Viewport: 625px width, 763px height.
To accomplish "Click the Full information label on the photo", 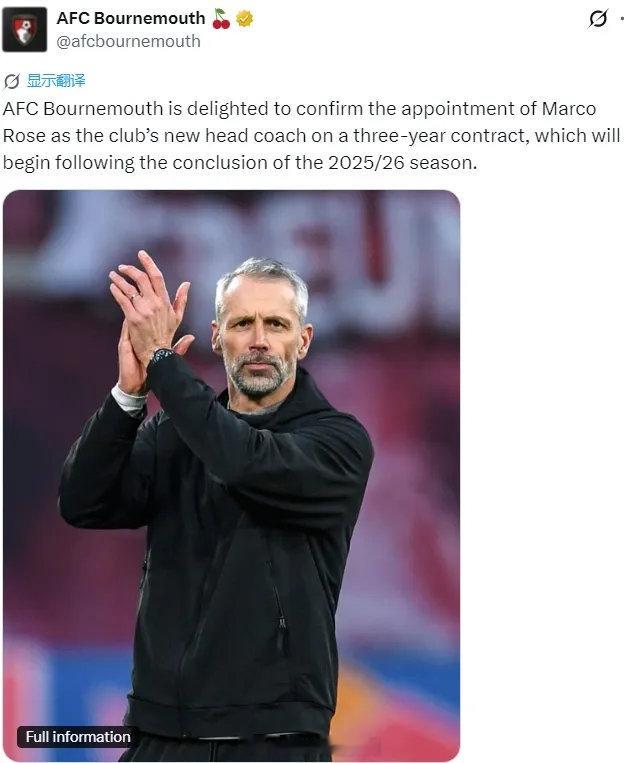I will [x=78, y=736].
